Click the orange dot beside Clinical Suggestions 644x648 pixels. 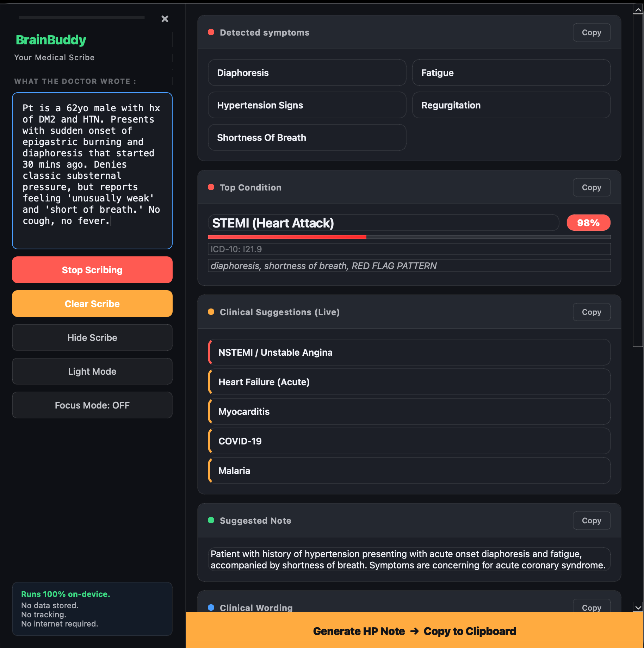tap(211, 312)
